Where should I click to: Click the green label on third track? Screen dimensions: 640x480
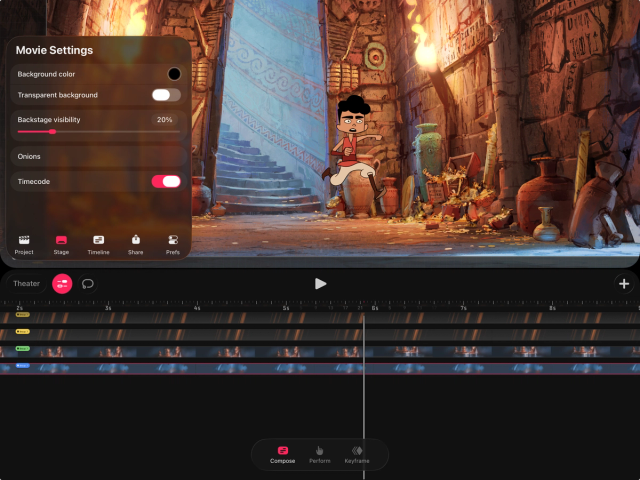click(22, 349)
